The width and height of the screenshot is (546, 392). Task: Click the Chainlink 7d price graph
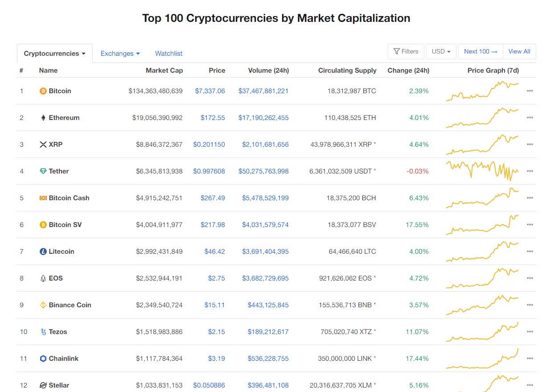[482, 359]
